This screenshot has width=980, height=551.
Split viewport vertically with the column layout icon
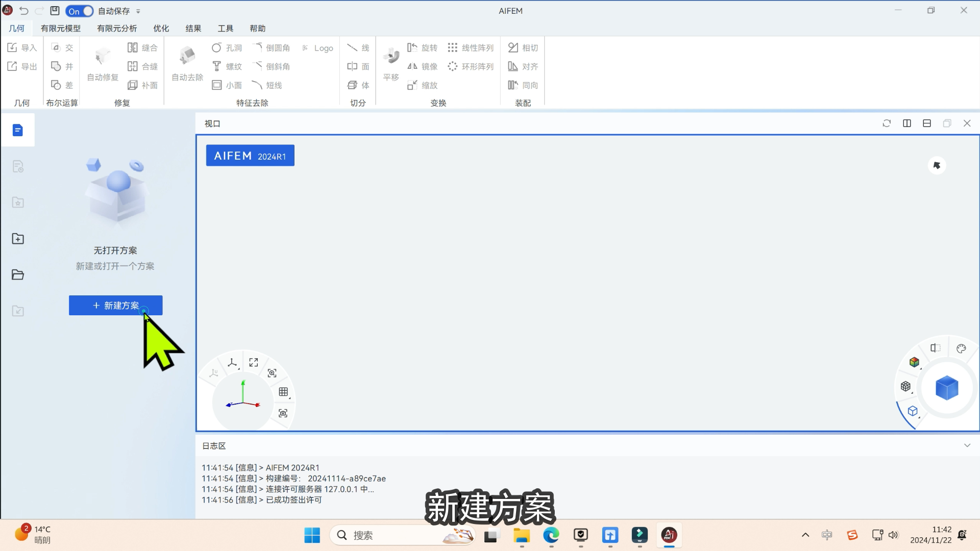[x=907, y=123]
